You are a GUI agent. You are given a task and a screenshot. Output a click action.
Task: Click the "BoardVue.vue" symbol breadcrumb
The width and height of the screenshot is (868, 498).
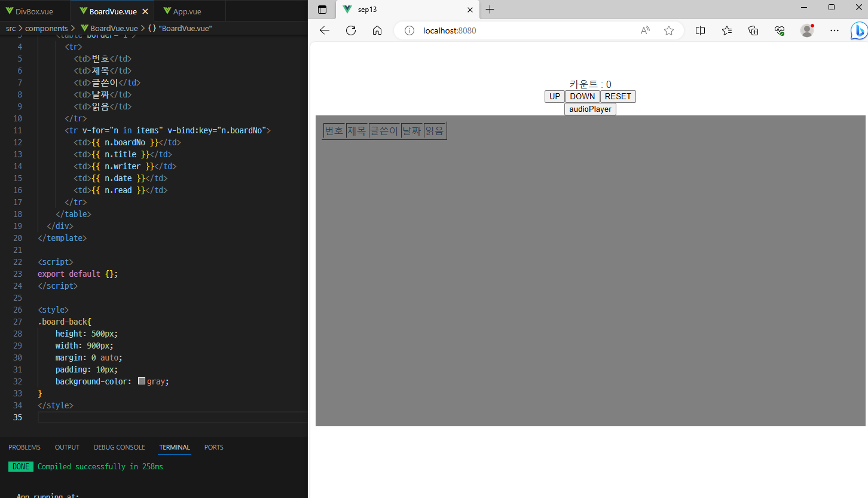coord(179,28)
